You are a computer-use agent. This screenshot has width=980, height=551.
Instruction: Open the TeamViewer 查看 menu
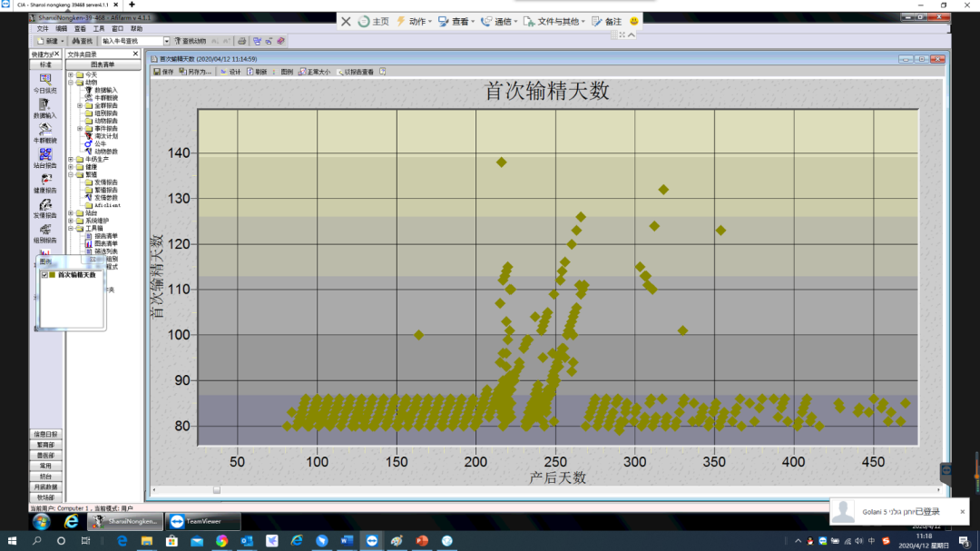tap(456, 21)
